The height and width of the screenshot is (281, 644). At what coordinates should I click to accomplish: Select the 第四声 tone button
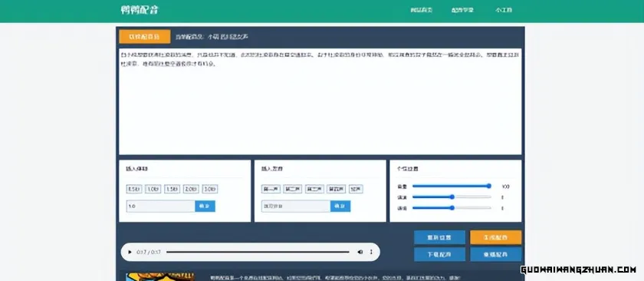coord(337,190)
